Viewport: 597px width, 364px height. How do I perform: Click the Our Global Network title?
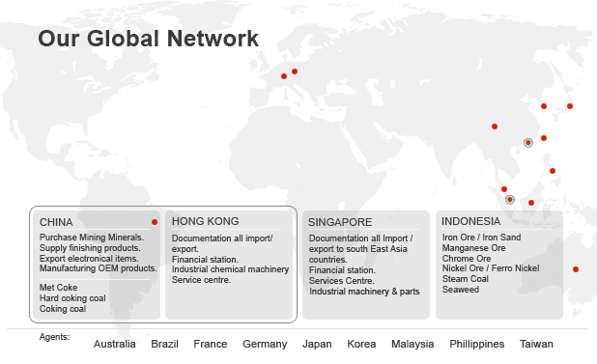click(149, 39)
